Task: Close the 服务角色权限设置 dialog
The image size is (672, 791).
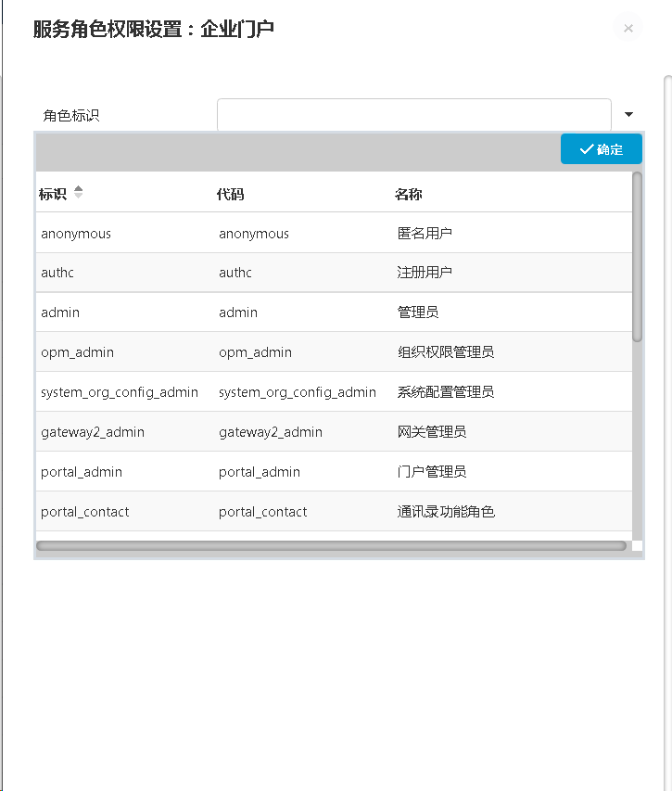Action: 628,28
